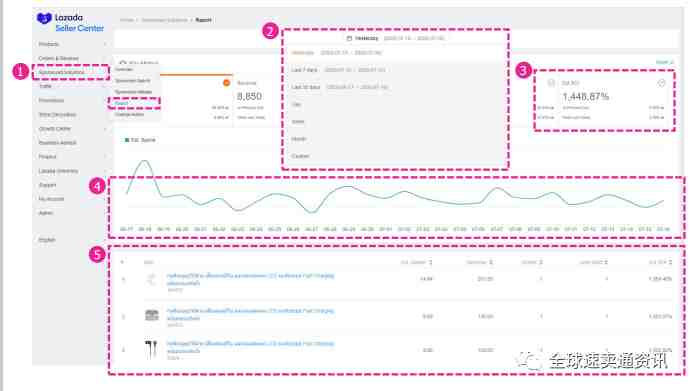Click the icon left of Est. ROI label
Viewport: 690px width, 391px height.
(551, 83)
